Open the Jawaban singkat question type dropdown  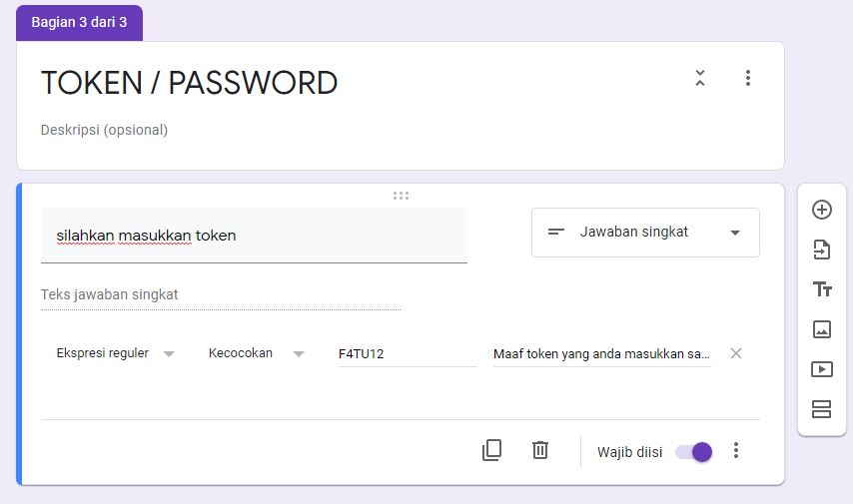645,233
